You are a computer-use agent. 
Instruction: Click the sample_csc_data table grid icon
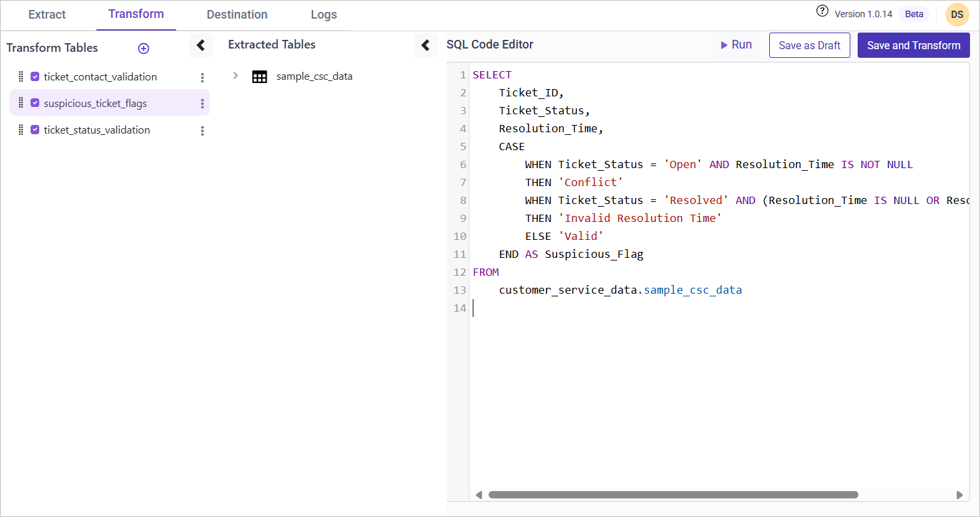point(259,76)
